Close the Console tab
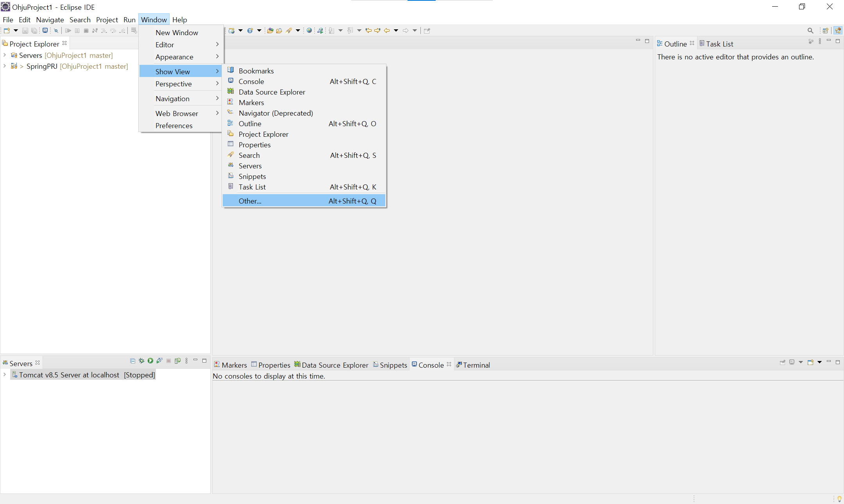Image resolution: width=844 pixels, height=504 pixels. [x=449, y=364]
